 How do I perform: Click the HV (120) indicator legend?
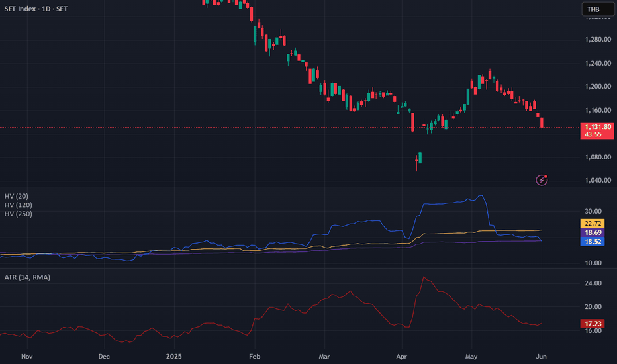(18, 205)
